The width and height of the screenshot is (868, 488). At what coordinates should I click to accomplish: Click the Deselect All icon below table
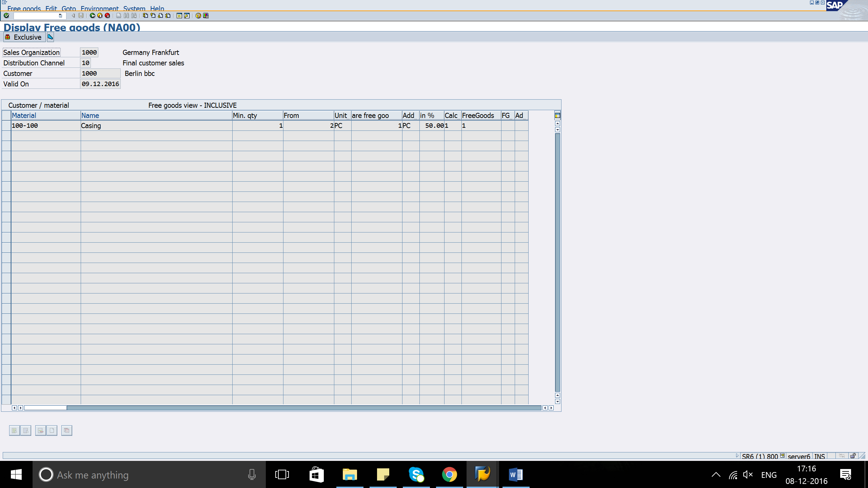point(26,430)
